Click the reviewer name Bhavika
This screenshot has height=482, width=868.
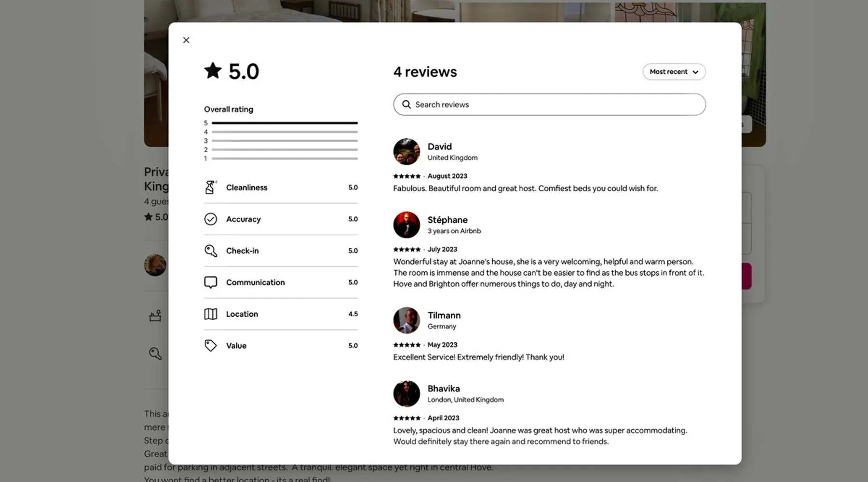pyautogui.click(x=443, y=388)
